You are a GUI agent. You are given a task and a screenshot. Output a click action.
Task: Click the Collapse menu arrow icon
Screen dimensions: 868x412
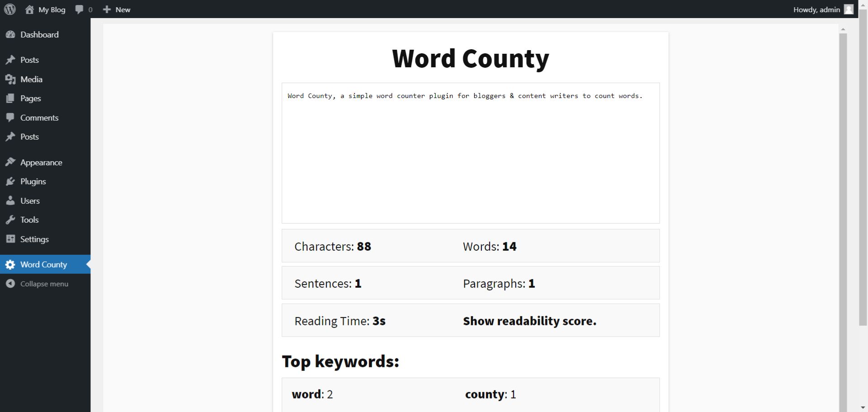[x=10, y=284]
